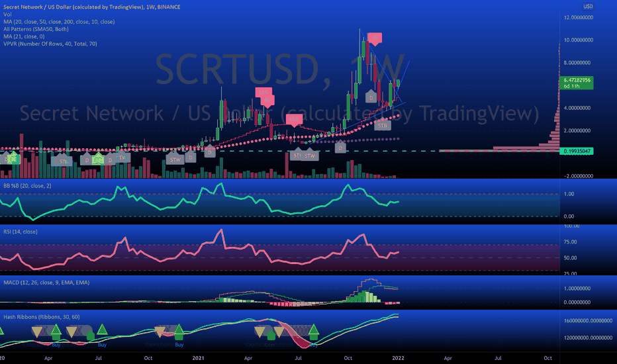Click the 75.00 value on the RSI scale
Screen dimensions: 617x364
tap(570, 242)
